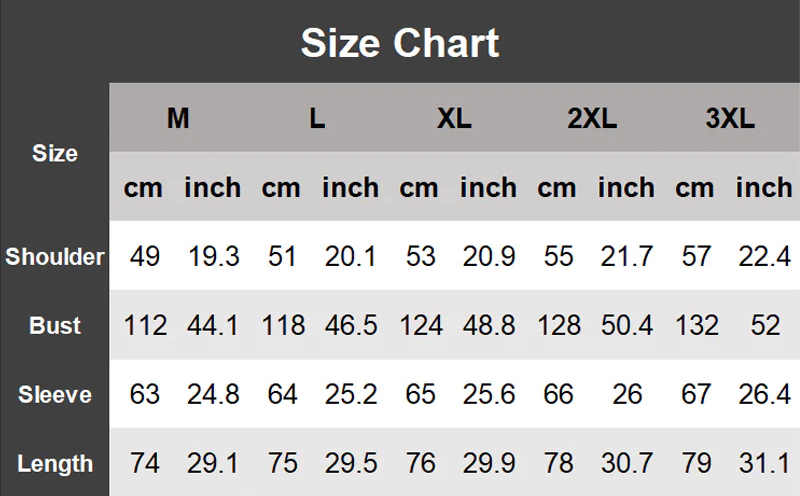Click the 3XL bust value 52 inch
This screenshot has width=800, height=496.
click(765, 326)
